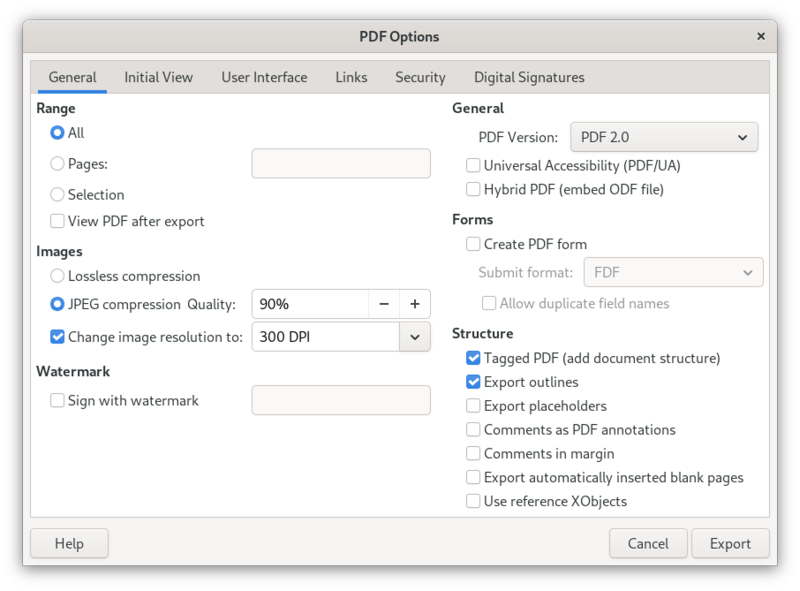Image resolution: width=800 pixels, height=591 pixels.
Task: Enable Comments as PDF annotations
Action: pyautogui.click(x=472, y=429)
